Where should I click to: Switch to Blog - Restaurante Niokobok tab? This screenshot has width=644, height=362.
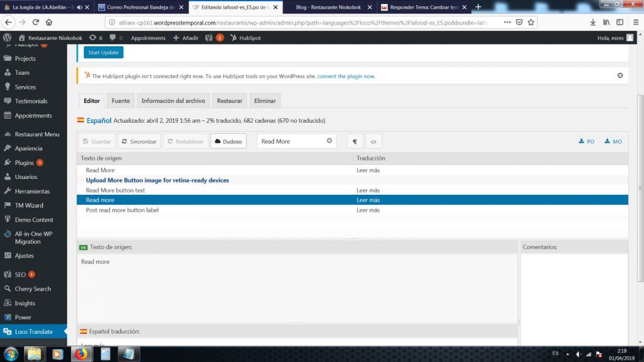[x=328, y=7]
